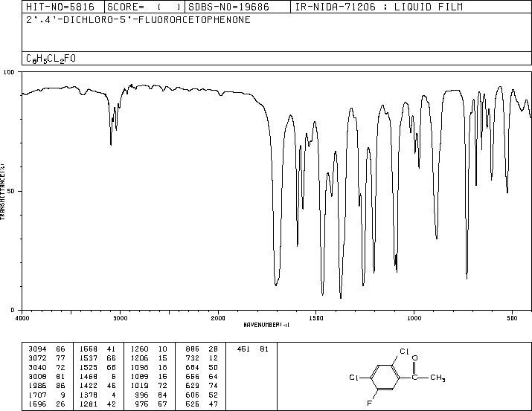Click the 50 tick label on y-axis

point(11,191)
